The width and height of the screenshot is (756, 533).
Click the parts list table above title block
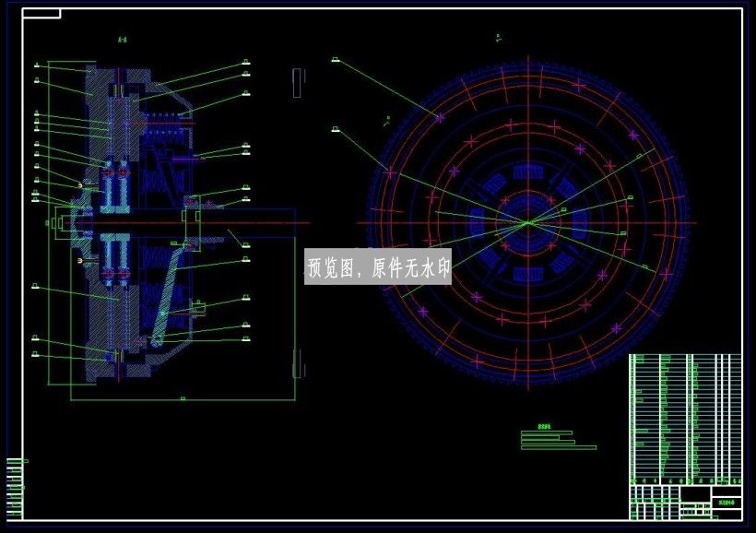685,420
